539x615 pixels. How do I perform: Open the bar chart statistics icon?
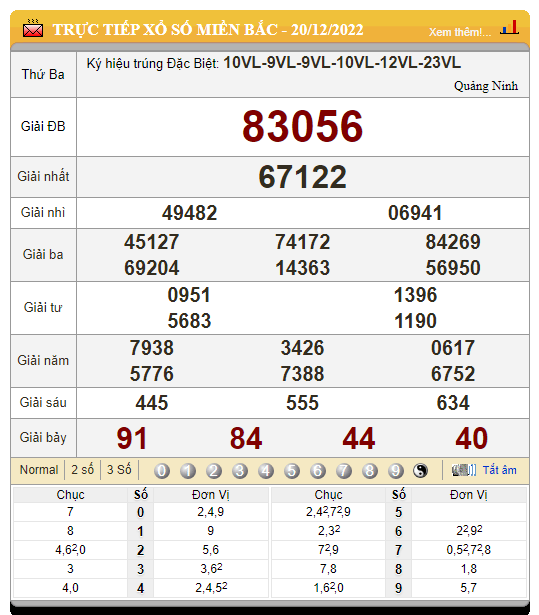click(x=509, y=27)
